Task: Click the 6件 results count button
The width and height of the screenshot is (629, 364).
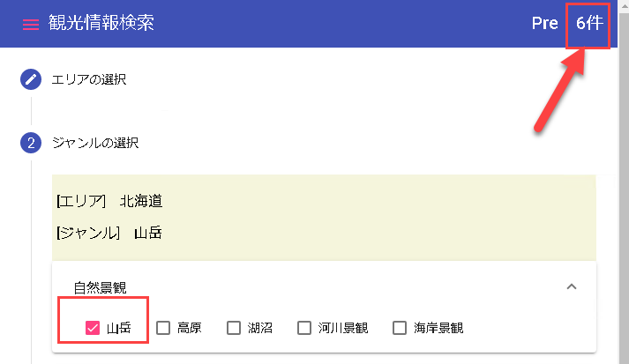Action: pos(589,23)
